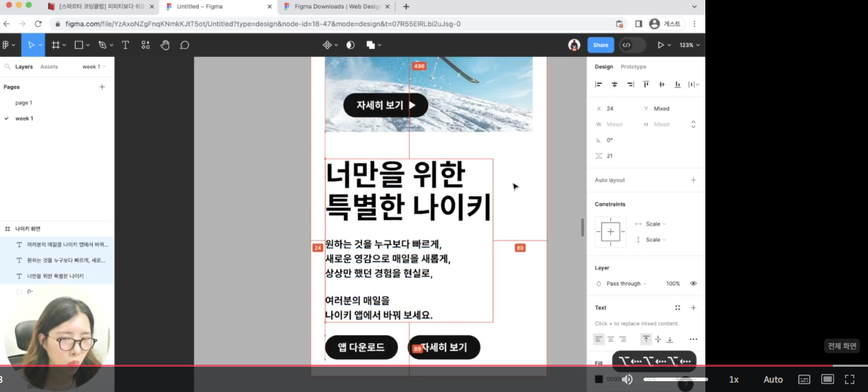Click the Present play icon
The image size is (868, 392).
[x=661, y=45]
